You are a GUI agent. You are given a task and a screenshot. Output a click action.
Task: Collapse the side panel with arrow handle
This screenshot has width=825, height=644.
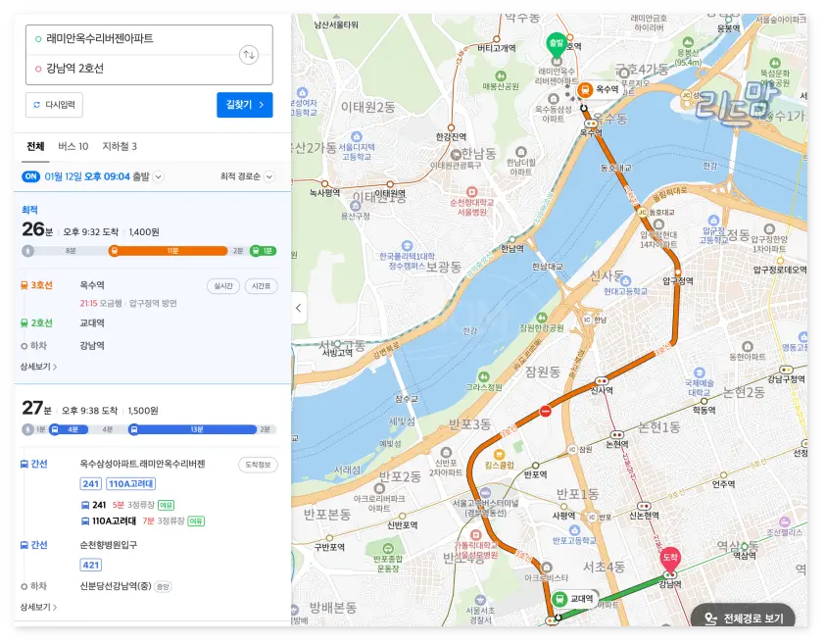298,308
